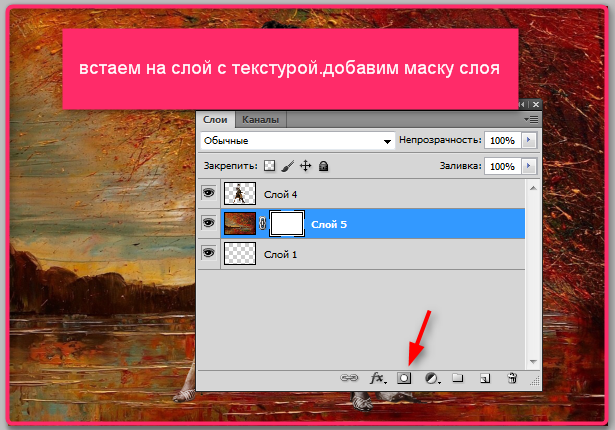The height and width of the screenshot is (430, 615).
Task: Click the Заливка 100% value field
Action: 503,166
